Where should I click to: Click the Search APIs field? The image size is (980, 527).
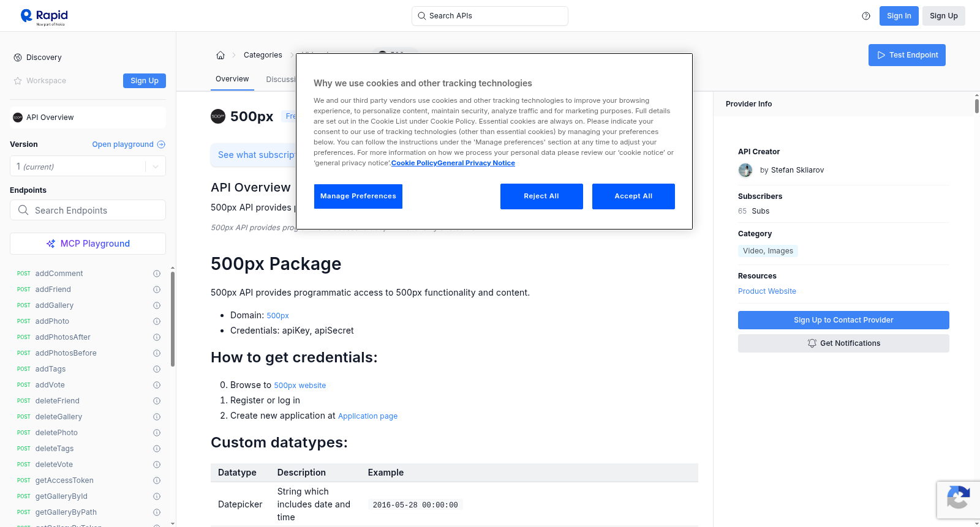click(490, 16)
